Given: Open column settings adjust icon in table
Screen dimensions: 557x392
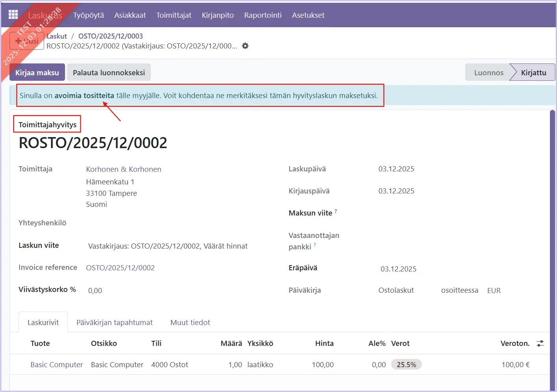Looking at the screenshot, I should [540, 344].
